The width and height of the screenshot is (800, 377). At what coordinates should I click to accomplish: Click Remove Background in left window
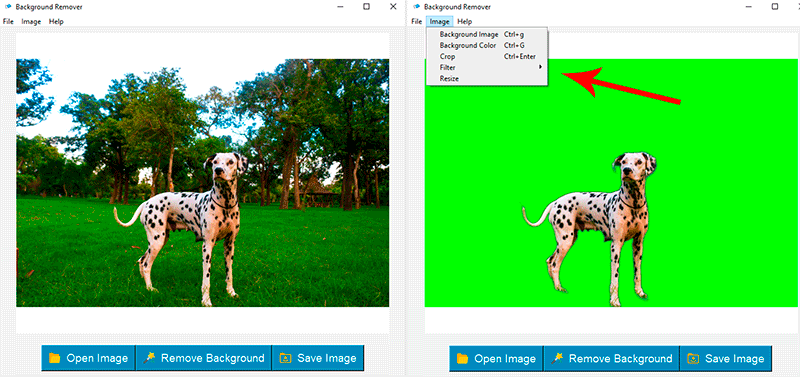pyautogui.click(x=204, y=358)
